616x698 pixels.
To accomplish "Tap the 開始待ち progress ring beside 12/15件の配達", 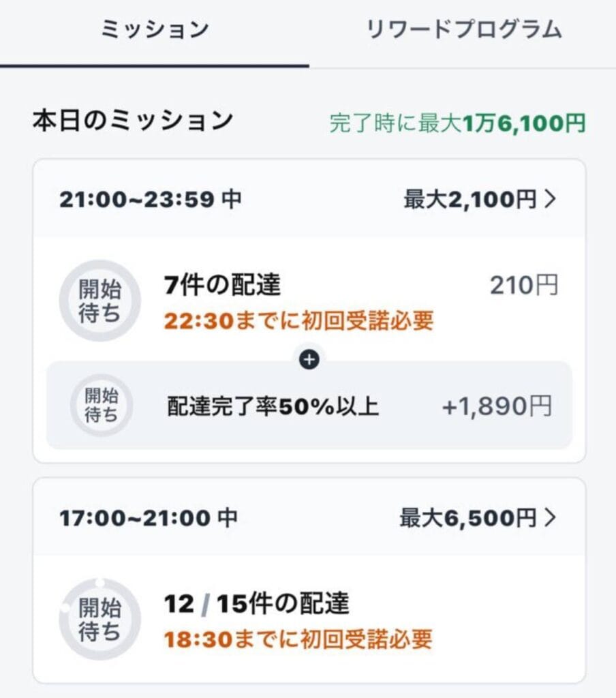I will pyautogui.click(x=99, y=619).
